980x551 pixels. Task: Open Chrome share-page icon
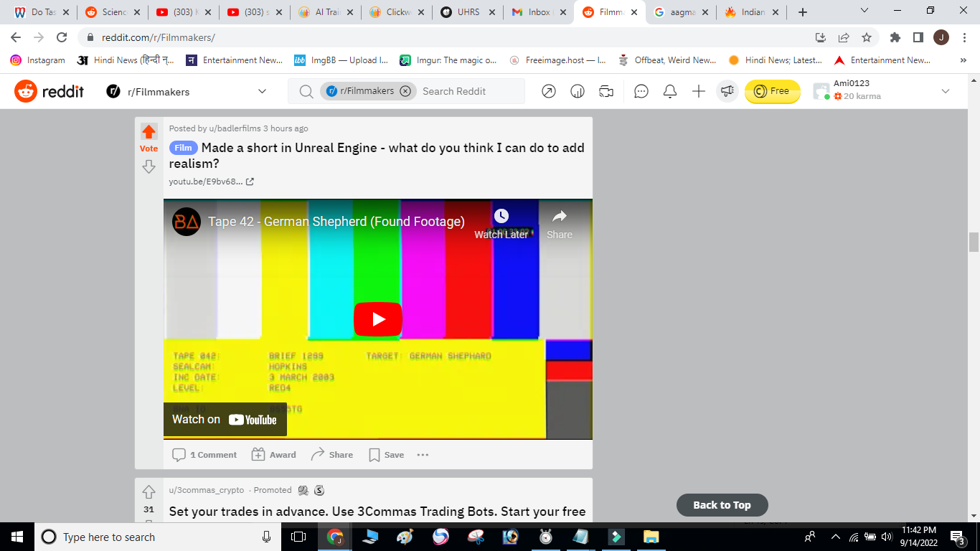coord(844,37)
